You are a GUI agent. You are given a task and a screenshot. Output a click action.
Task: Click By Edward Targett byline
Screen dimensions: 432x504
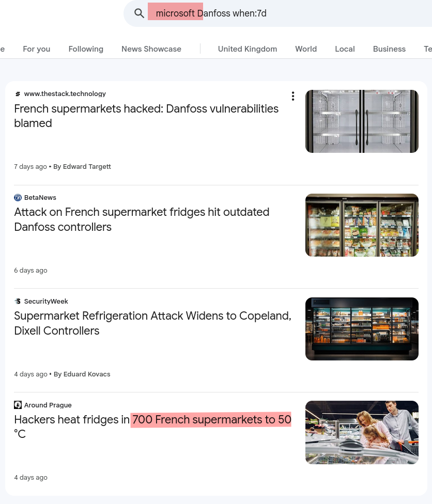point(82,166)
